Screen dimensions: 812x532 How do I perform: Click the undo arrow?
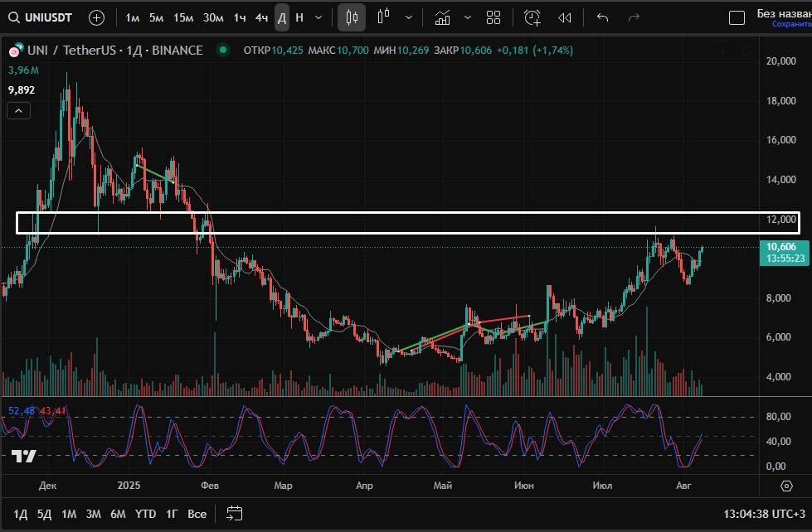603,17
